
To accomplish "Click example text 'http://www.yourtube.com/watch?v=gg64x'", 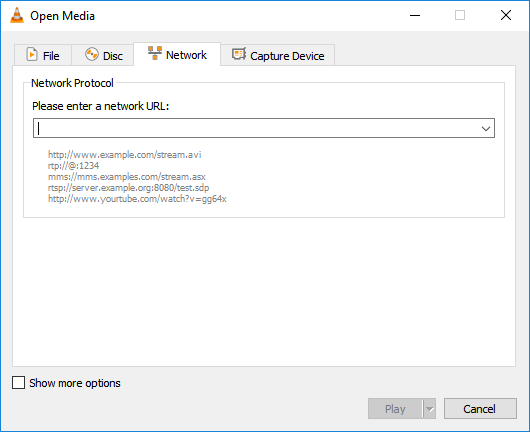I will [137, 199].
